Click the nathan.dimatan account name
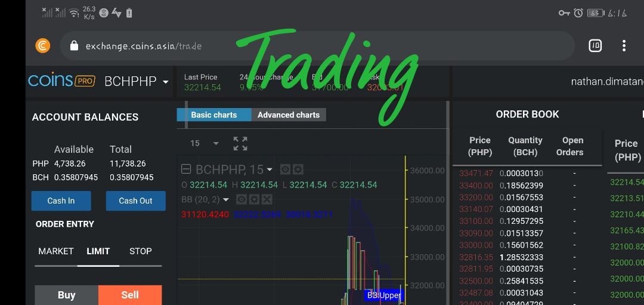The image size is (644, 305). pyautogui.click(x=607, y=81)
